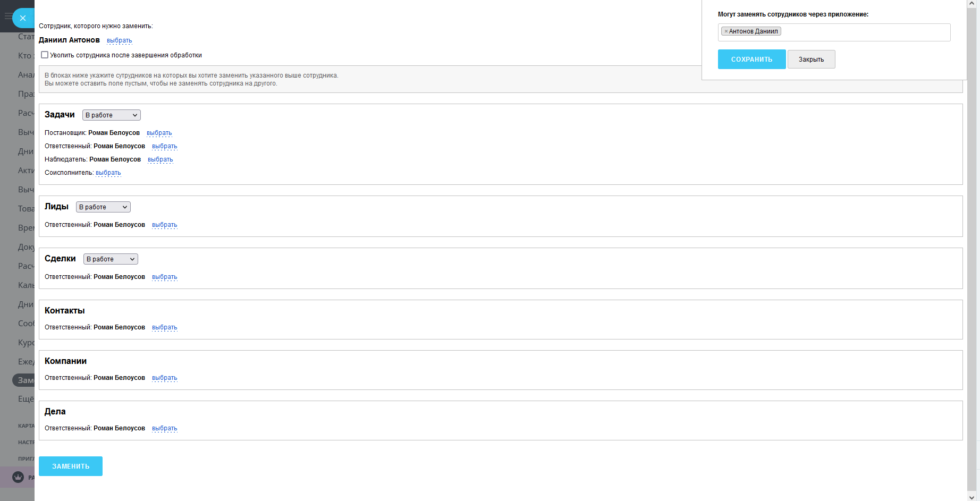980x501 pixels.
Task: Click 'выбрать' for Ответственный in Сделки
Action: (x=165, y=277)
